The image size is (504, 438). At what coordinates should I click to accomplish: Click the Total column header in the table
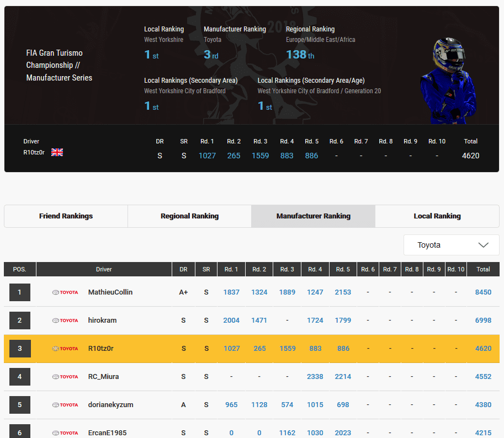coord(483,269)
